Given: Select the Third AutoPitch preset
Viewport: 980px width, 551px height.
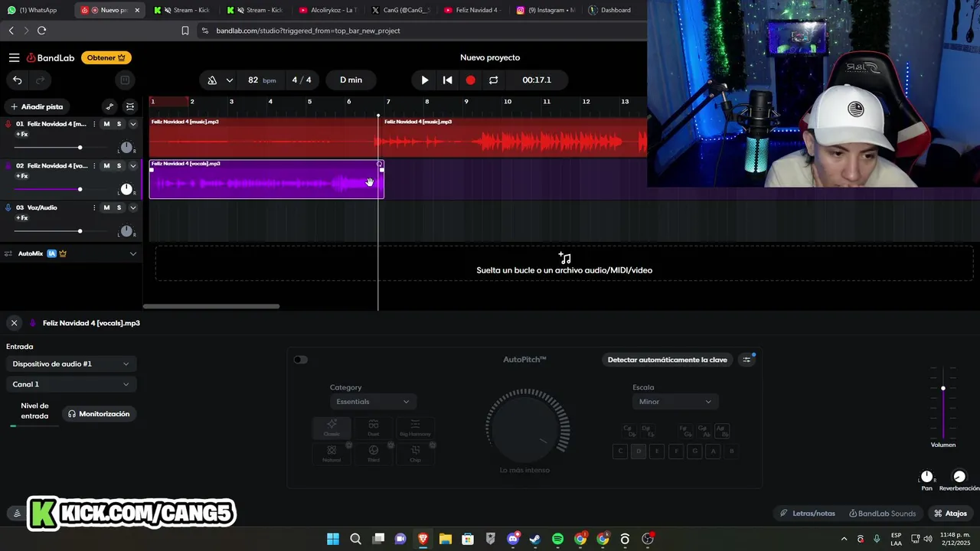Looking at the screenshot, I should tap(374, 453).
